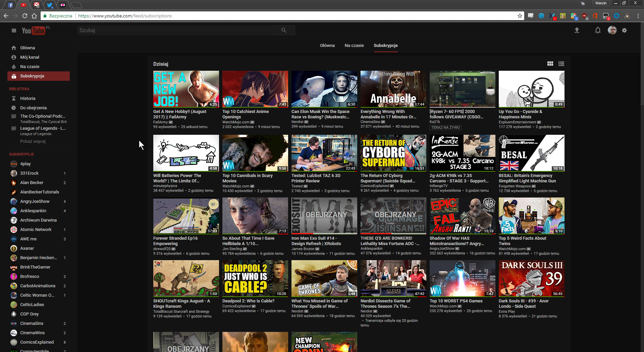Image resolution: width=644 pixels, height=352 pixels.
Task: Switch to grid view layout
Action: 550,64
